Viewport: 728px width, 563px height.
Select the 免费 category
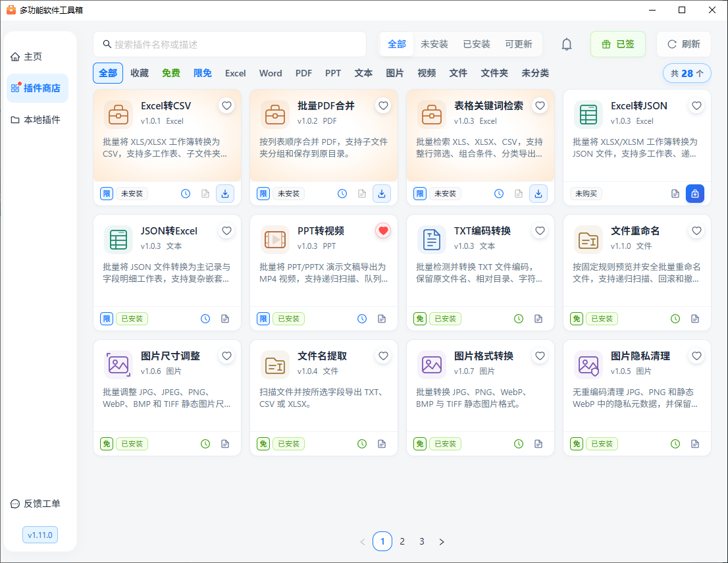171,73
